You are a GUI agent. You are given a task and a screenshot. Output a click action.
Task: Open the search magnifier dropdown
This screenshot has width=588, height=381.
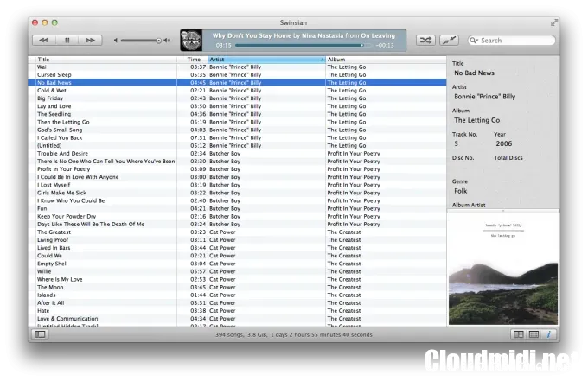coord(475,41)
